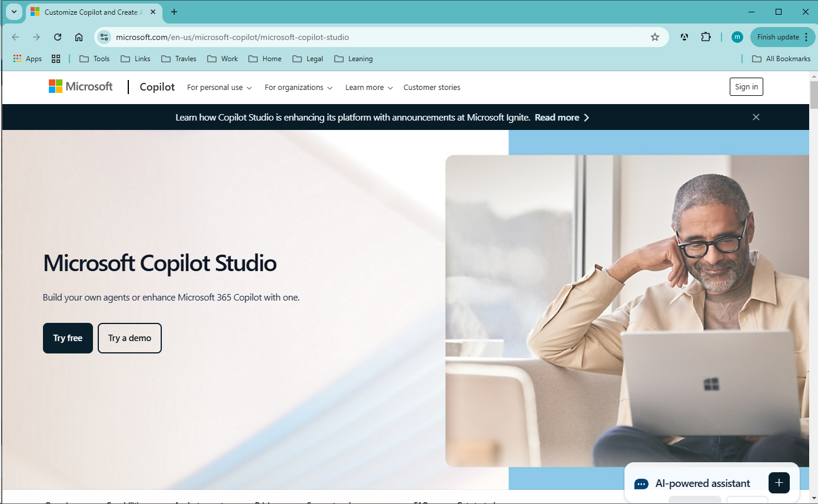Click the browser forward arrow
This screenshot has height=504, width=818.
pos(36,37)
